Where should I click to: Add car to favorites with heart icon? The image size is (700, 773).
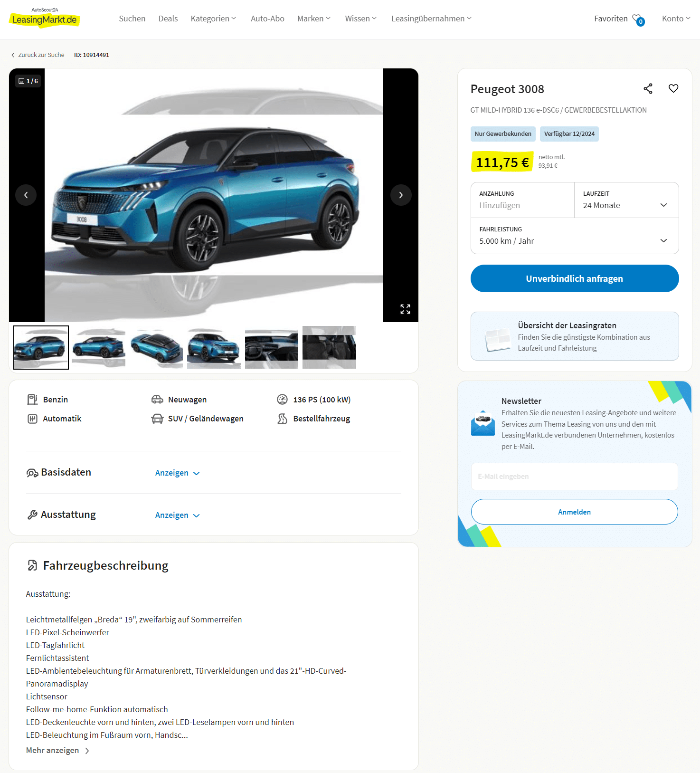point(673,88)
